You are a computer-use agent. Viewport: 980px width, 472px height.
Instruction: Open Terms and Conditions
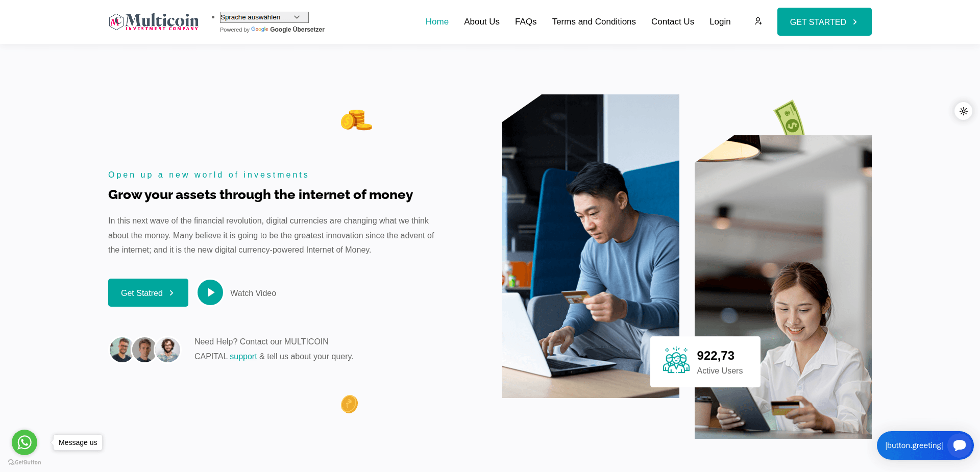[594, 21]
